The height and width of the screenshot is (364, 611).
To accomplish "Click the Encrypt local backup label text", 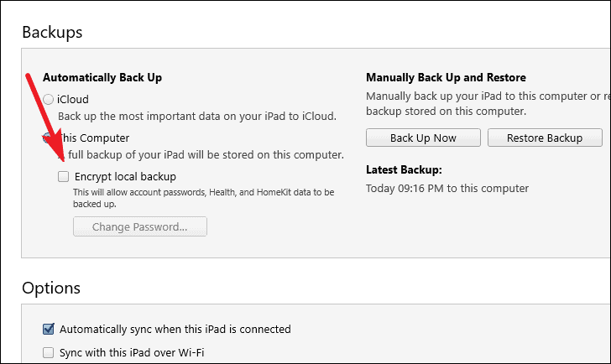I will (x=125, y=177).
